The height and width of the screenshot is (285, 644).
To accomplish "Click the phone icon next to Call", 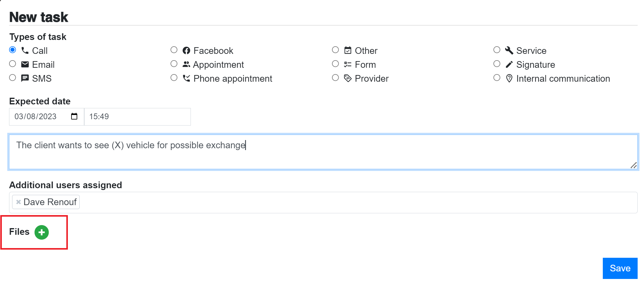I will (x=25, y=50).
